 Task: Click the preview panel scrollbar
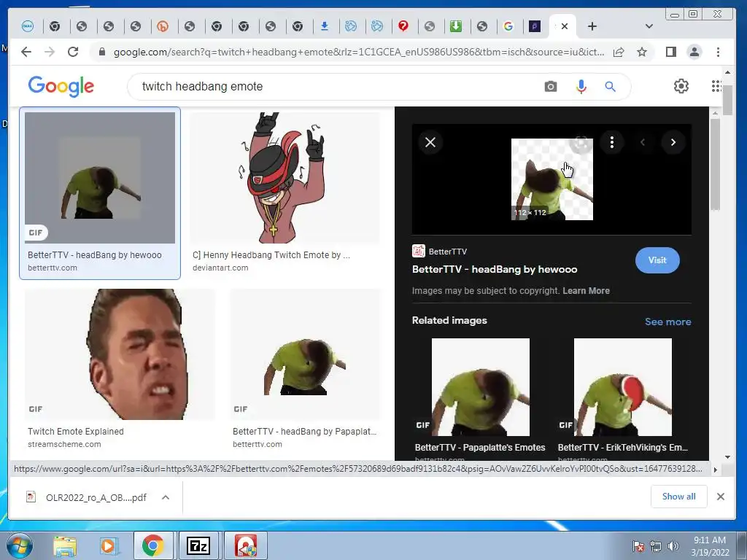click(715, 164)
